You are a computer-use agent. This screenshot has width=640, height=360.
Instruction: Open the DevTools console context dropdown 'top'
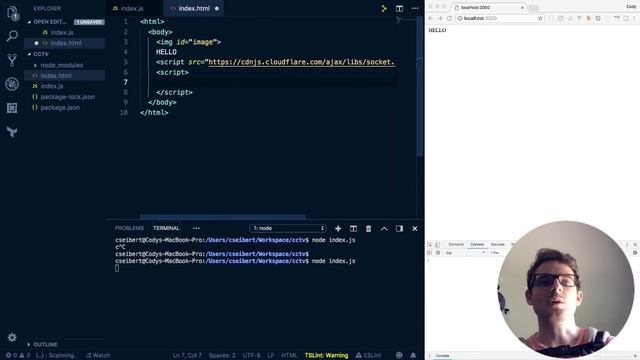465,253
